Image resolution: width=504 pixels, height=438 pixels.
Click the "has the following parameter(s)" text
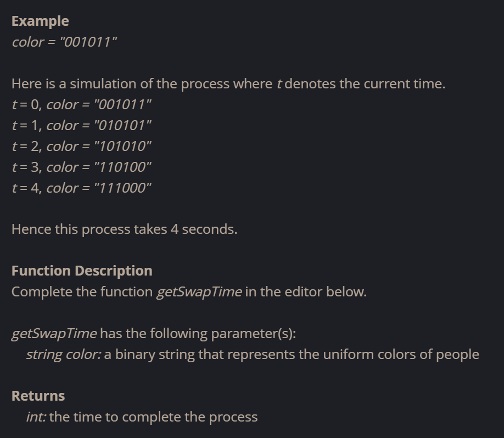click(198, 334)
